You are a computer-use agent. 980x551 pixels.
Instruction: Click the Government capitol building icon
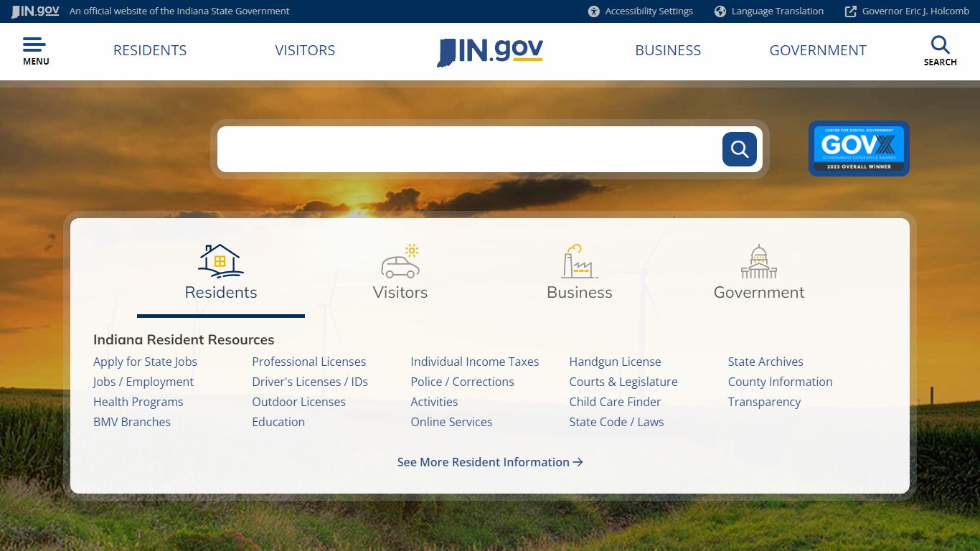(x=759, y=261)
